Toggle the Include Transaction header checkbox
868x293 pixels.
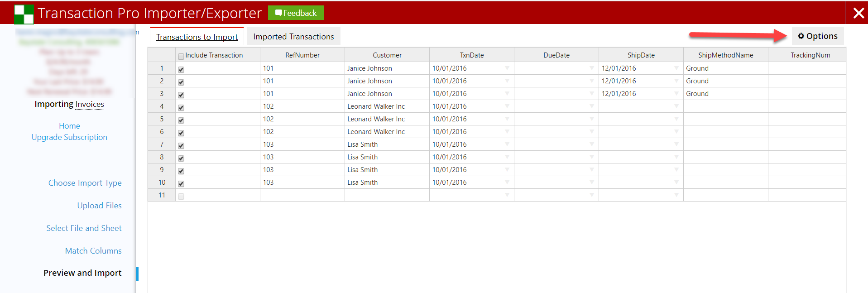181,57
